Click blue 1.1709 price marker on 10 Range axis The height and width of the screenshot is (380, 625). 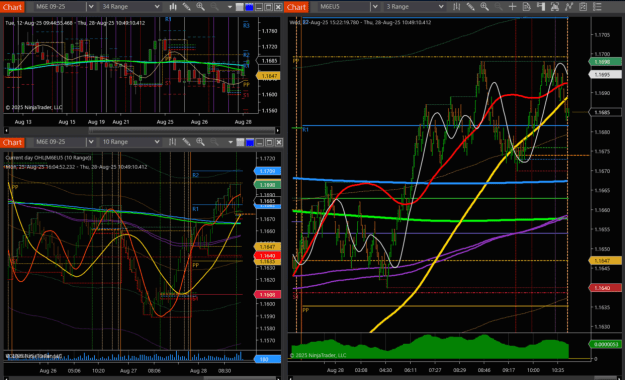(x=267, y=171)
